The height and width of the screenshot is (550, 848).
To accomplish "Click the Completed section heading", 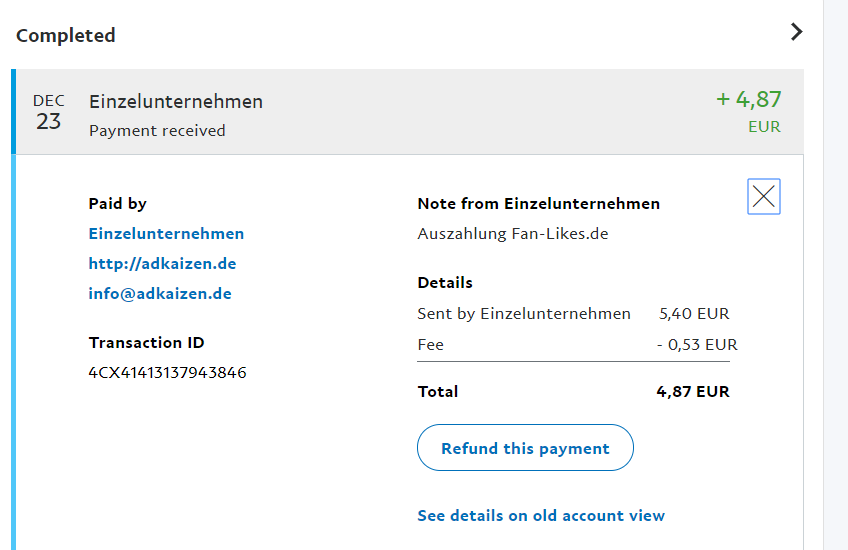I will (66, 36).
